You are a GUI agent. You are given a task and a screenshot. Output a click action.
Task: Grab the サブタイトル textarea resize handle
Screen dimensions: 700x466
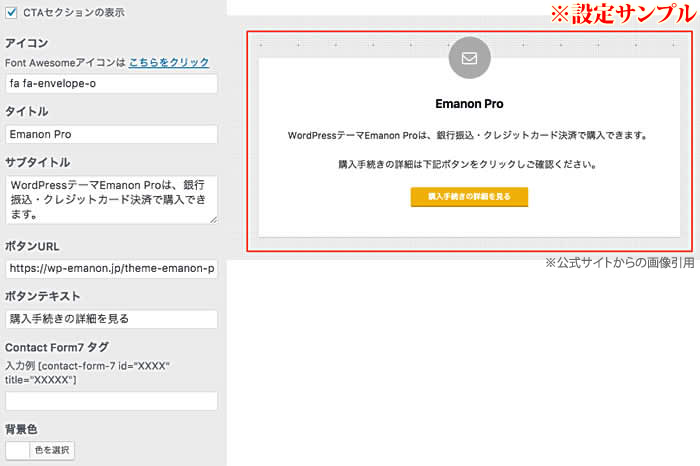pos(213,220)
